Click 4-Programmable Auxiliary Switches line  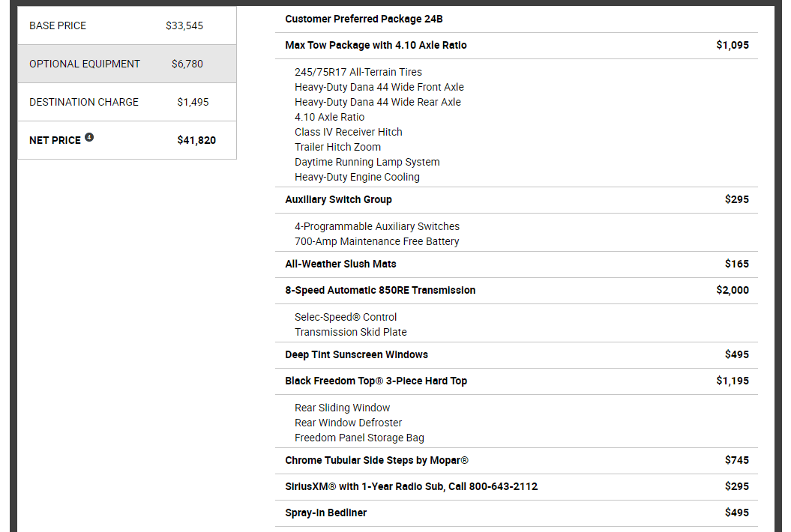tap(377, 226)
